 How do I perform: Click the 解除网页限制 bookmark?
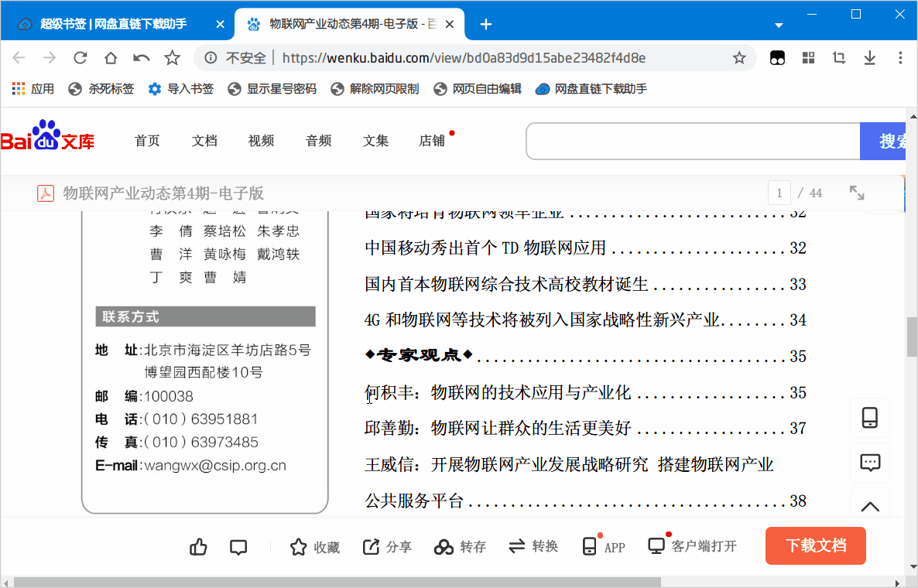375,89
